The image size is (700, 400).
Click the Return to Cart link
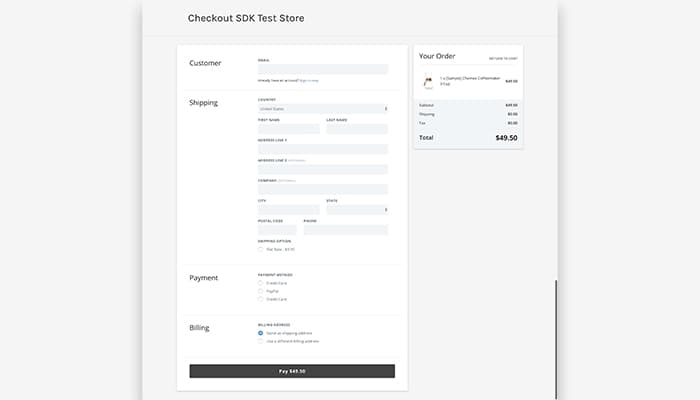click(x=503, y=58)
